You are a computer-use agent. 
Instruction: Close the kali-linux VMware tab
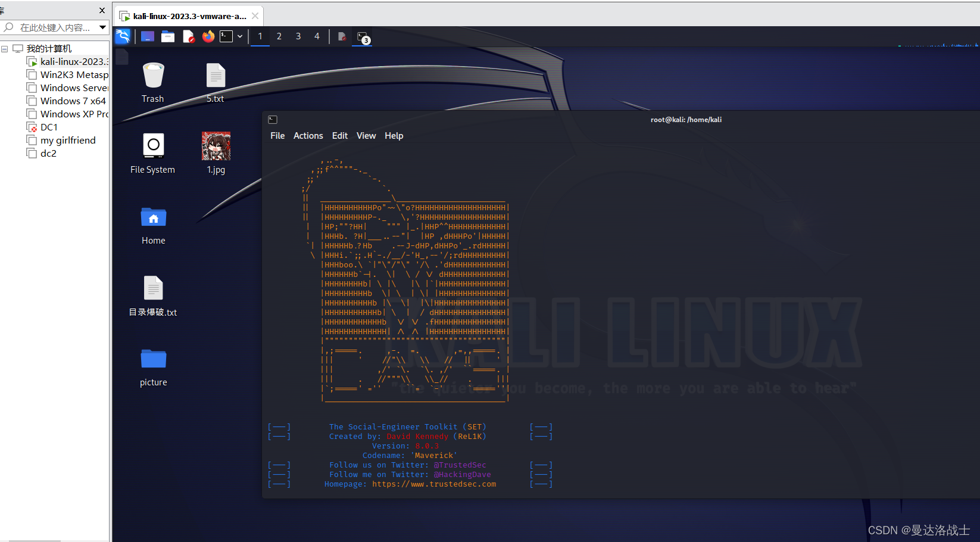(255, 16)
